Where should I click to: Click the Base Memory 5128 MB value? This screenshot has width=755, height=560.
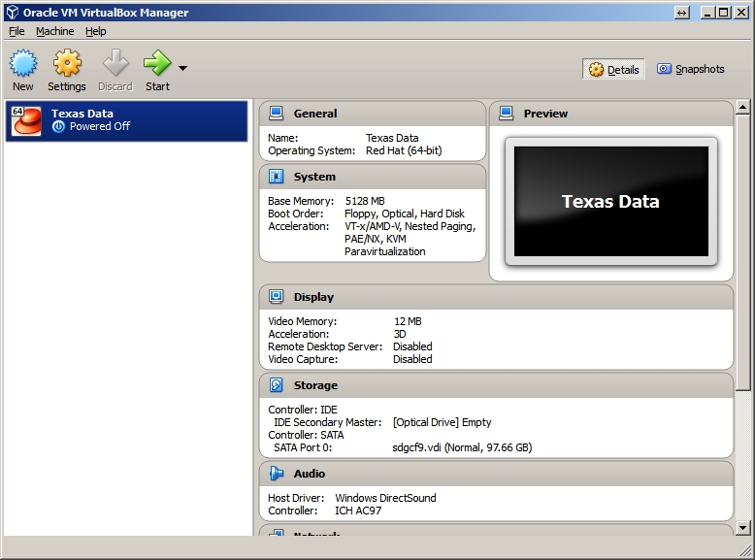(x=365, y=201)
